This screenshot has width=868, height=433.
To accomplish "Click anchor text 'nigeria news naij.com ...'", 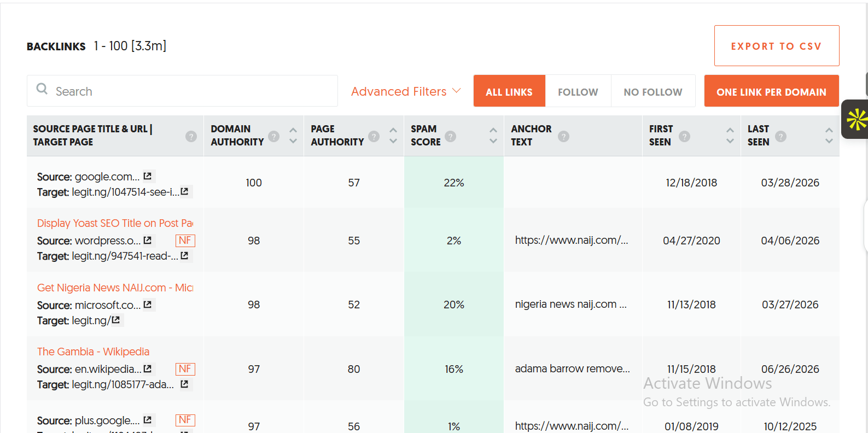I will pos(571,304).
